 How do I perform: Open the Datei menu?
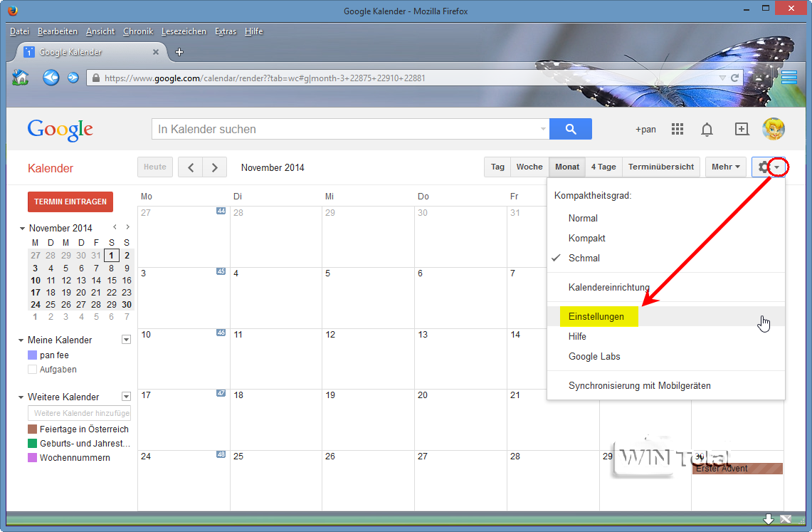coord(20,31)
